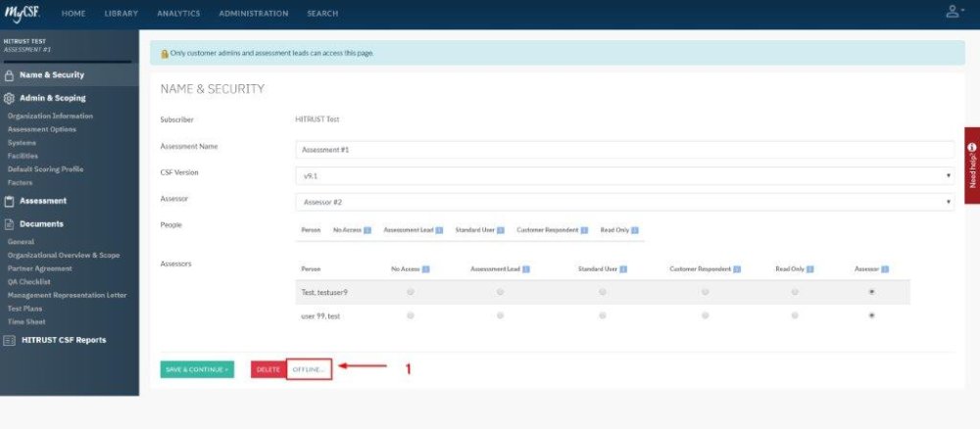
Task: Click info icon beside Assessor column header
Action: [x=885, y=269]
